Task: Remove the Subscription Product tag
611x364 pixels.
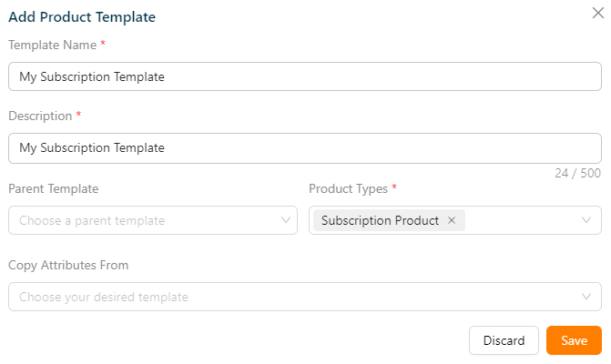Action: (452, 220)
